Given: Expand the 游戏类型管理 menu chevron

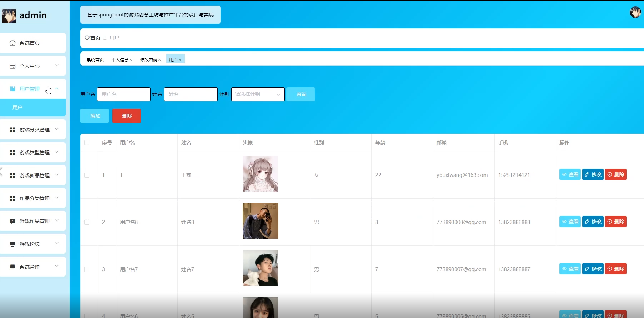Looking at the screenshot, I should [x=57, y=152].
